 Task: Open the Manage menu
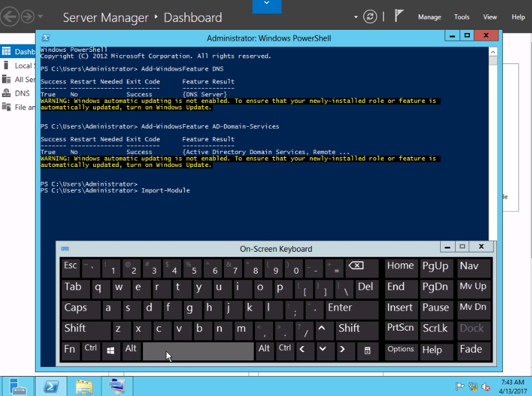(x=429, y=17)
